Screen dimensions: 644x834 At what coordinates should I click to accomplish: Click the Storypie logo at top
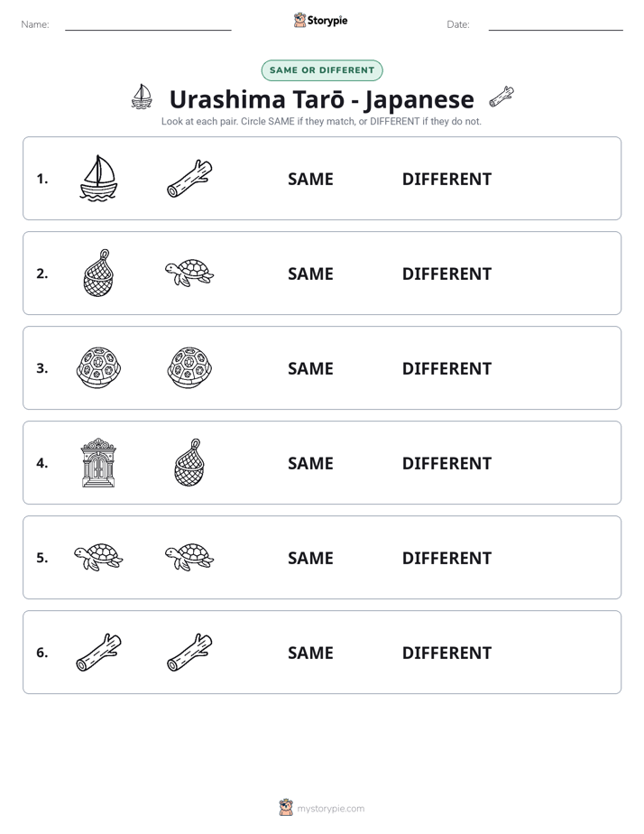(x=320, y=20)
